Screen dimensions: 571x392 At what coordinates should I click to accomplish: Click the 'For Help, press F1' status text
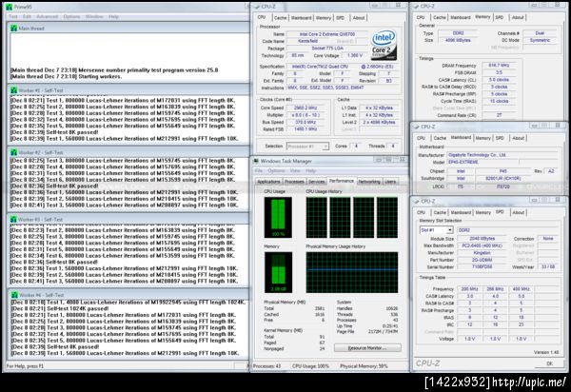point(25,365)
